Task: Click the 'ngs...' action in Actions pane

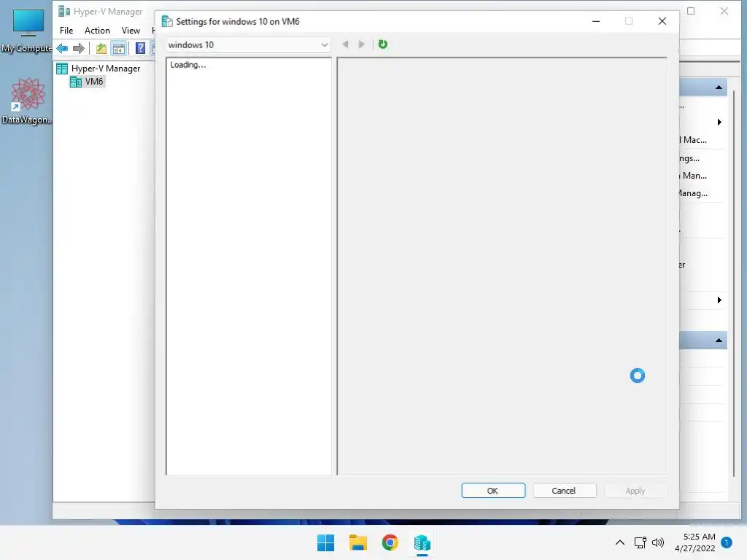Action: [689, 158]
